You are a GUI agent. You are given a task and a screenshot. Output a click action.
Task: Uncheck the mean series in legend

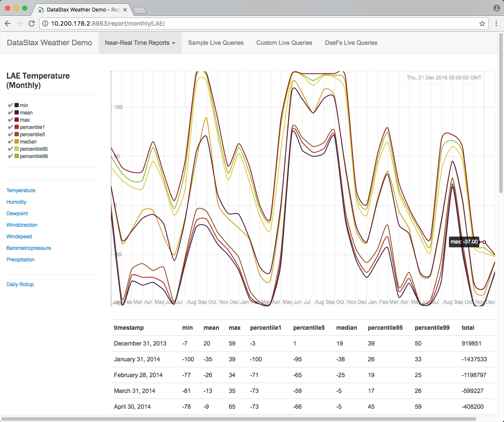point(11,113)
